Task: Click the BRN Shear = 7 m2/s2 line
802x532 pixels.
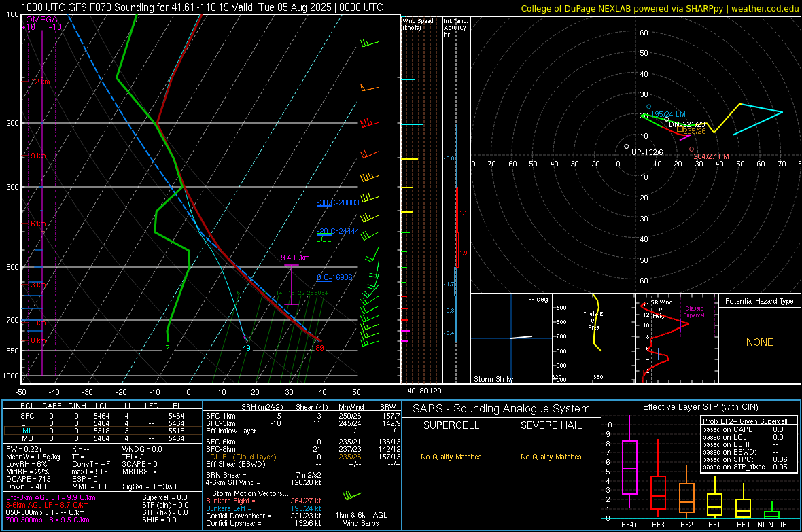Action: click(264, 475)
